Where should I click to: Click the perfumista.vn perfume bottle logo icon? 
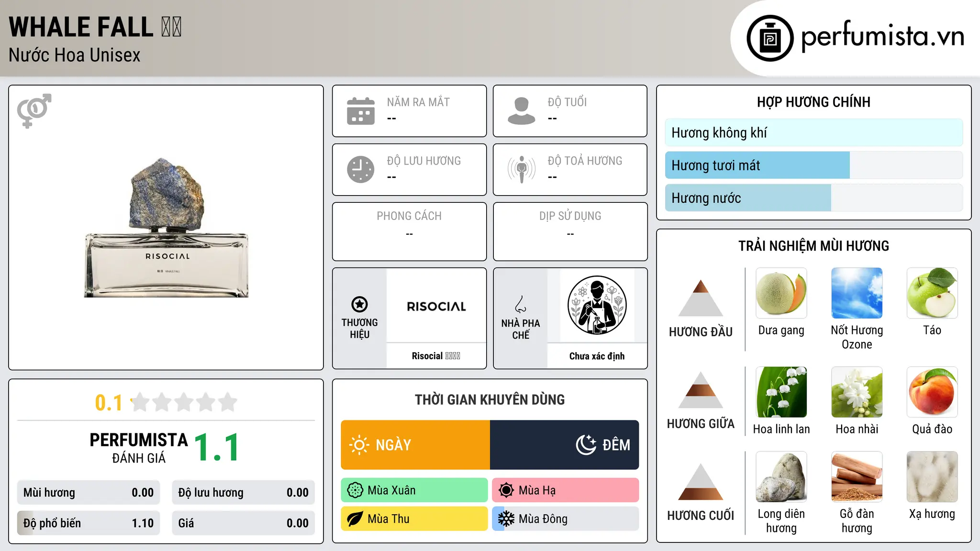click(770, 38)
